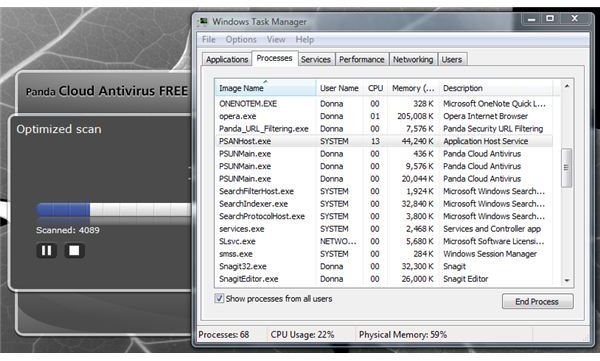Screen dimensions: 600x361
Task: Sort by Image Name column header
Action: pos(266,88)
